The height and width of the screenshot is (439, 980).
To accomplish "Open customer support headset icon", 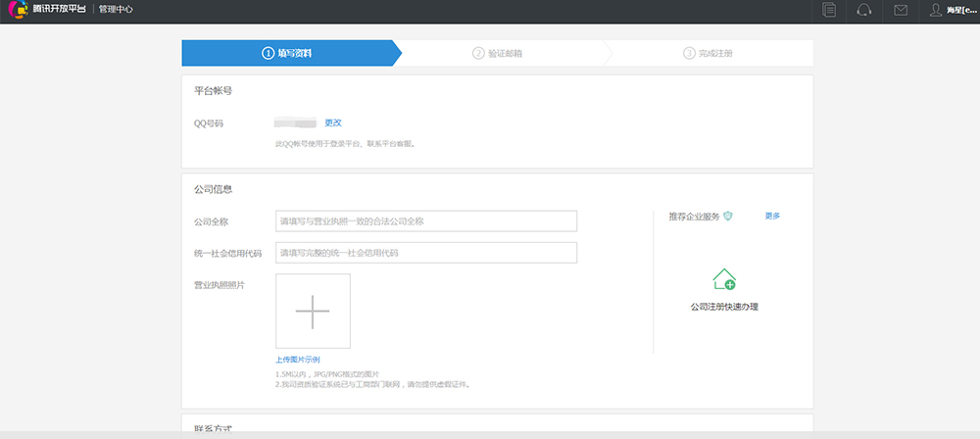I will click(864, 11).
